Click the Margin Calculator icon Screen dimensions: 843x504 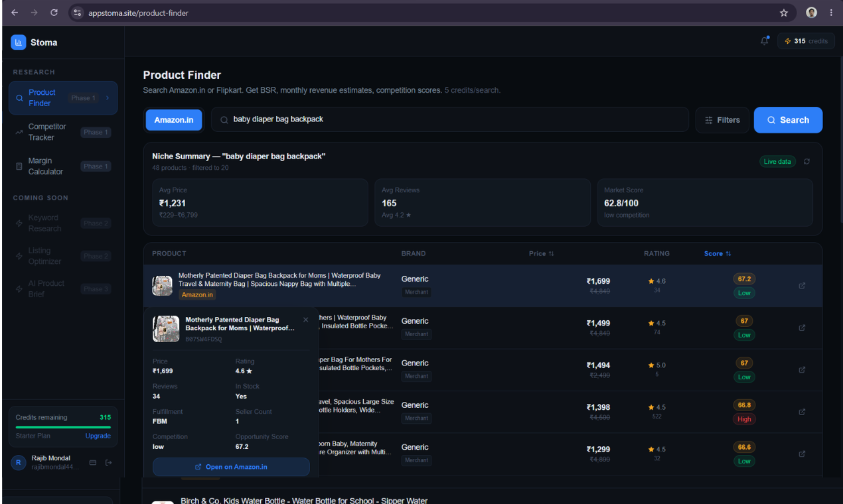pyautogui.click(x=19, y=166)
